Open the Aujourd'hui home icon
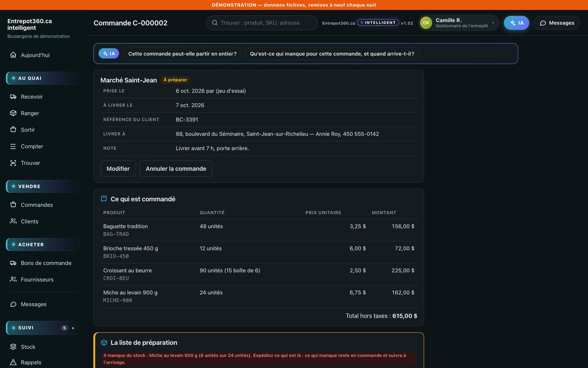 click(x=13, y=55)
